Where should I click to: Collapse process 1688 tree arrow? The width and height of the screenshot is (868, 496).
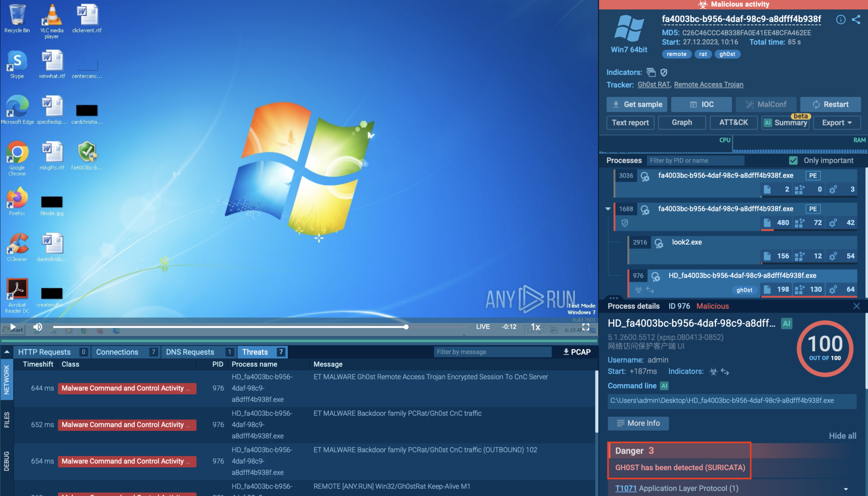(x=608, y=209)
